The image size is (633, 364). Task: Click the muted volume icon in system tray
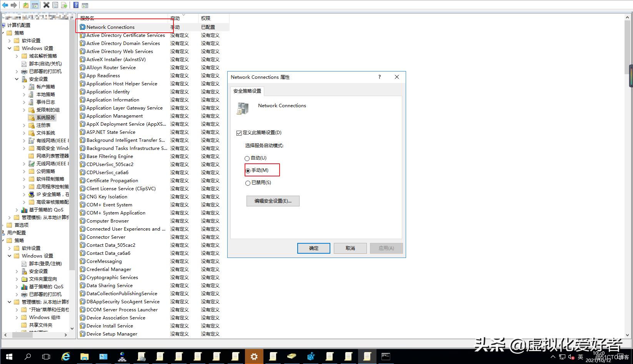click(571, 357)
